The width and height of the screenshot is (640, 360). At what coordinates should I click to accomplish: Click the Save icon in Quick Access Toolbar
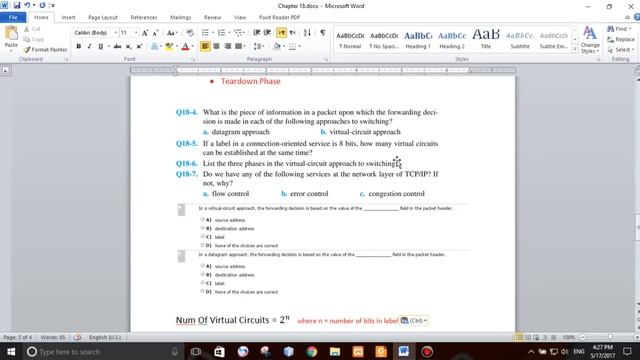[x=17, y=5]
